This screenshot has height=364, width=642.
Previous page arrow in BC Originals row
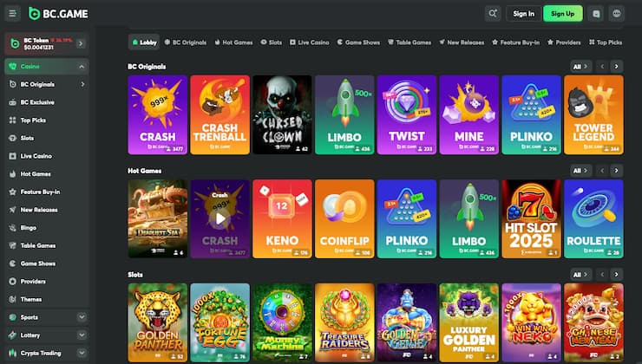pyautogui.click(x=602, y=66)
